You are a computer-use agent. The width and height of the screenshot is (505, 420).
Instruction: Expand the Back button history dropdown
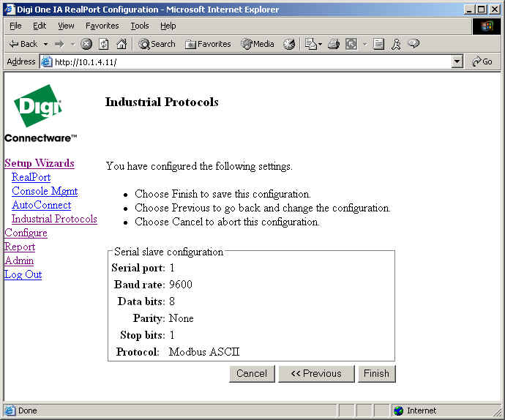click(x=45, y=44)
